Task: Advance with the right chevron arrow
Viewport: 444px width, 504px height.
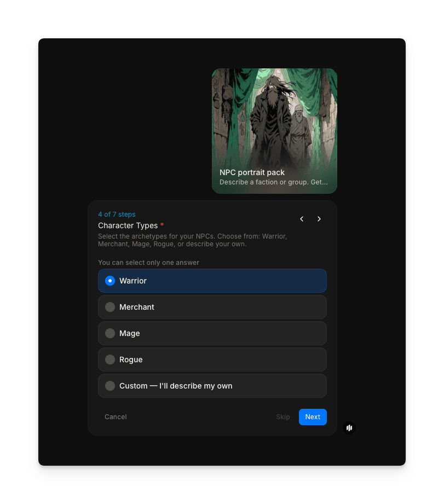Action: point(319,219)
